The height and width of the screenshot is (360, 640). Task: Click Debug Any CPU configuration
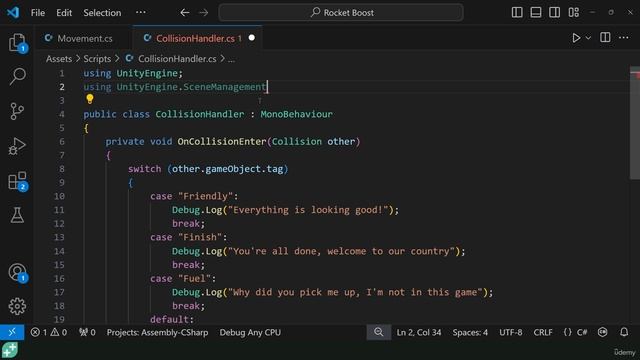[250, 332]
